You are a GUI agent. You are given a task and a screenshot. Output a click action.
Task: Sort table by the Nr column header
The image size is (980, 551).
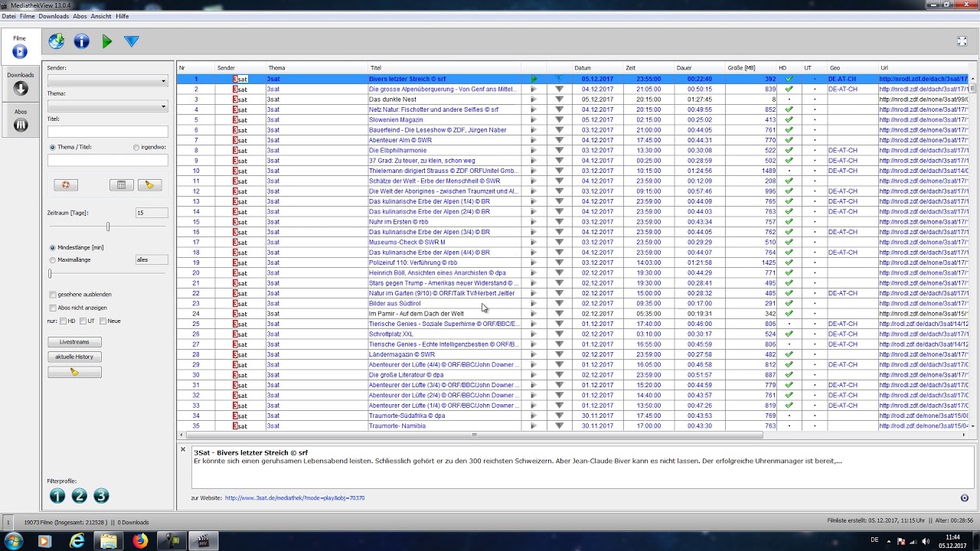point(196,68)
